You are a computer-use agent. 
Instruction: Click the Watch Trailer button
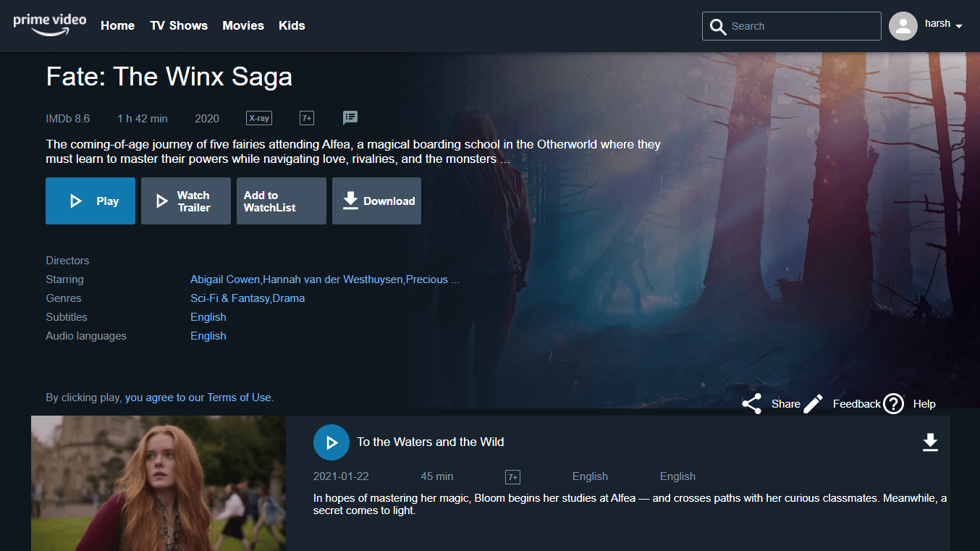(186, 201)
